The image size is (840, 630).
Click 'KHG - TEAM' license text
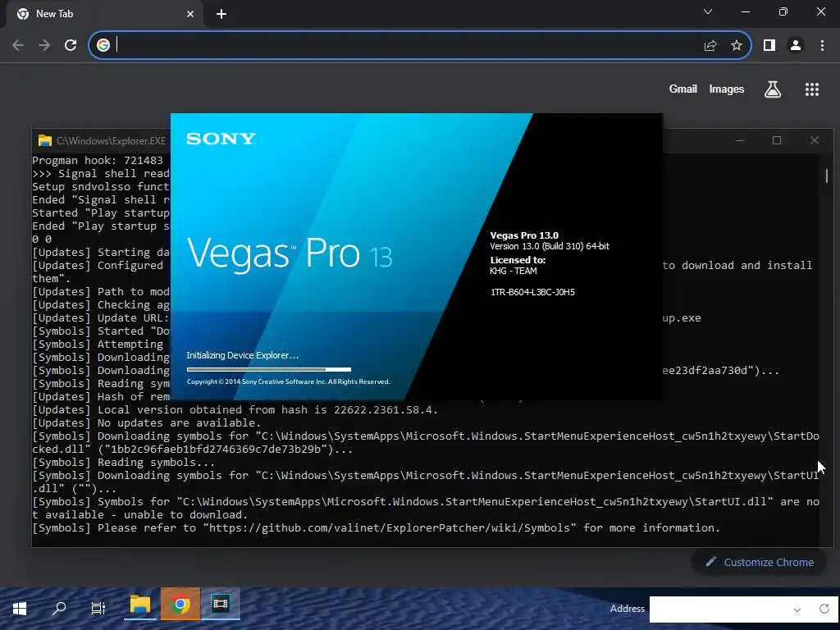514,271
